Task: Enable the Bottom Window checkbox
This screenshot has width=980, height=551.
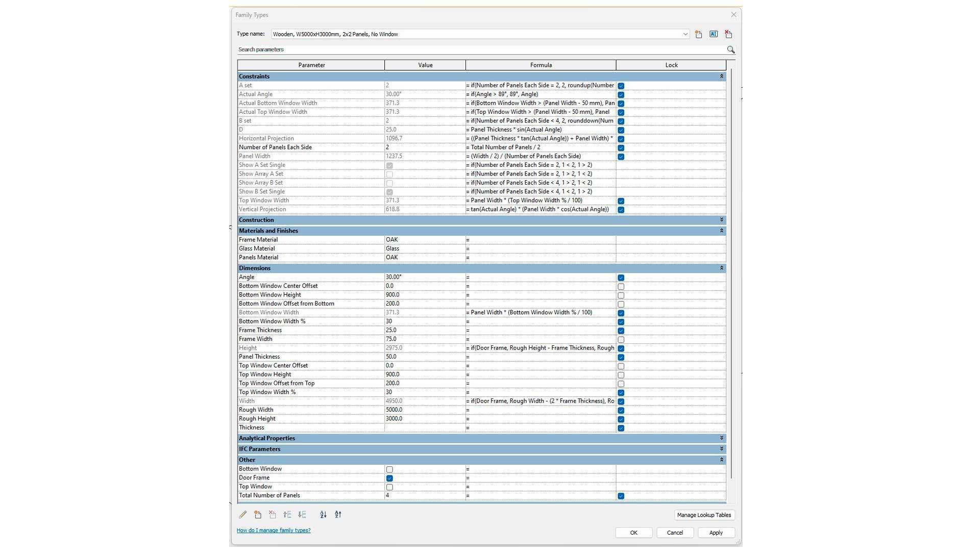Action: (389, 469)
